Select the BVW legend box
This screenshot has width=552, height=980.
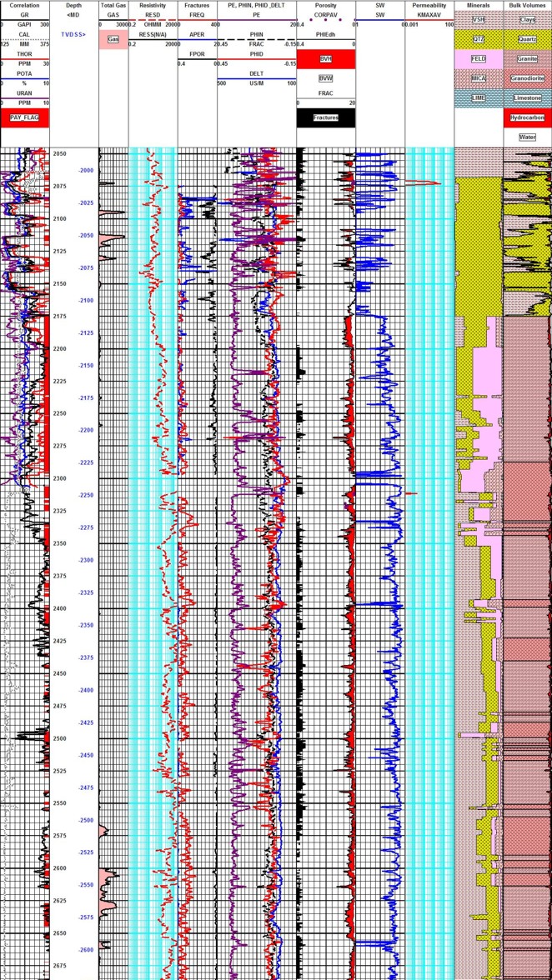[x=325, y=77]
